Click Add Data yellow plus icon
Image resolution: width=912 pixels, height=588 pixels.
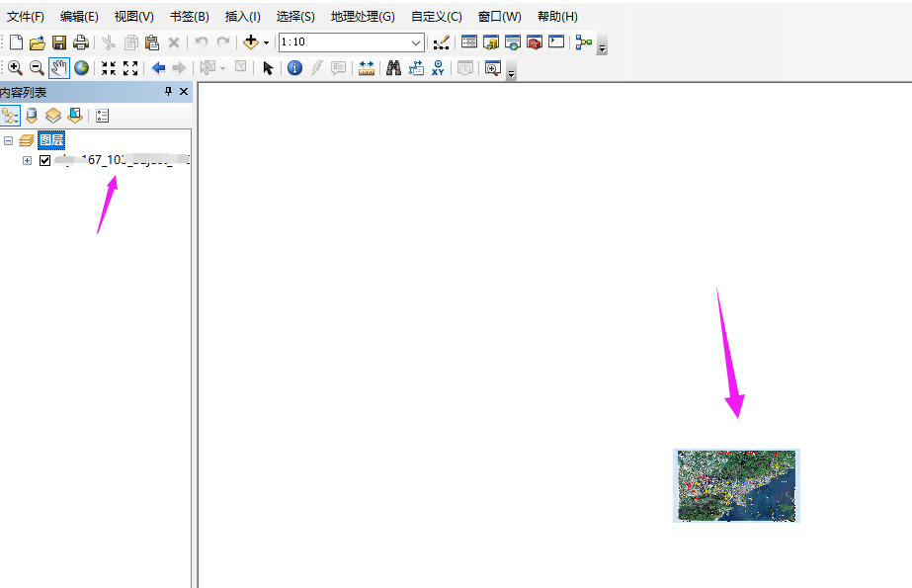point(251,42)
